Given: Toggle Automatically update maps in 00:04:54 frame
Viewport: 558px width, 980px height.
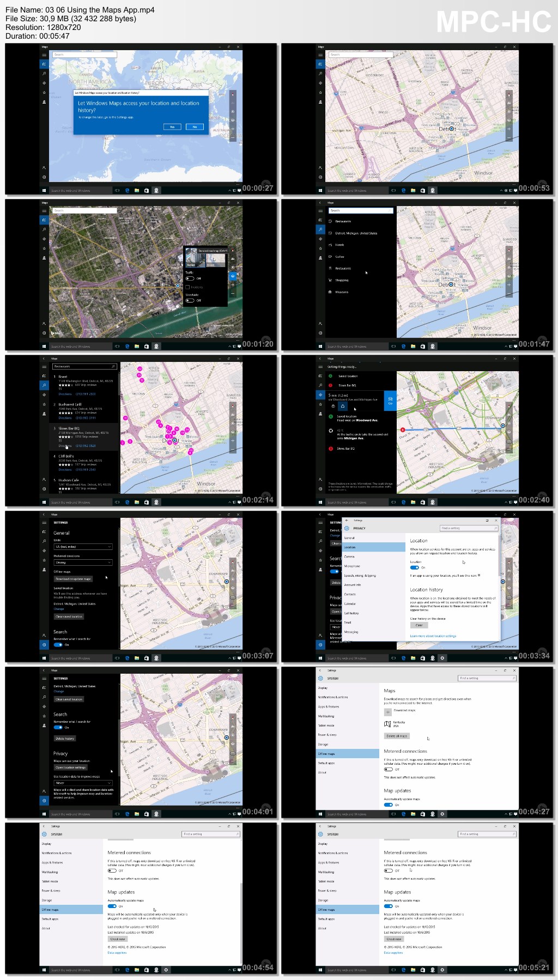Looking at the screenshot, I should pyautogui.click(x=112, y=906).
